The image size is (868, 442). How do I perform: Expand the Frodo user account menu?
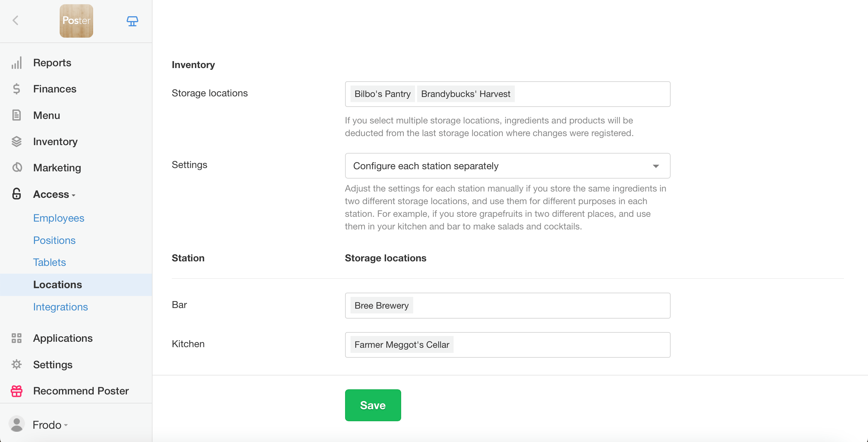[x=50, y=425]
